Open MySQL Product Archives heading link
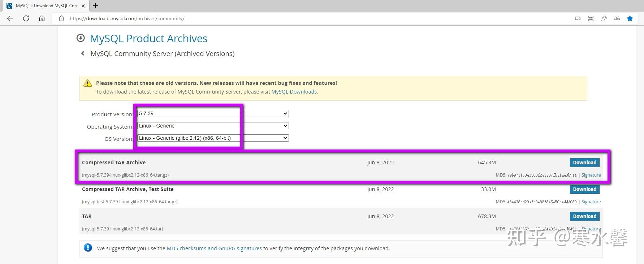 [148, 38]
